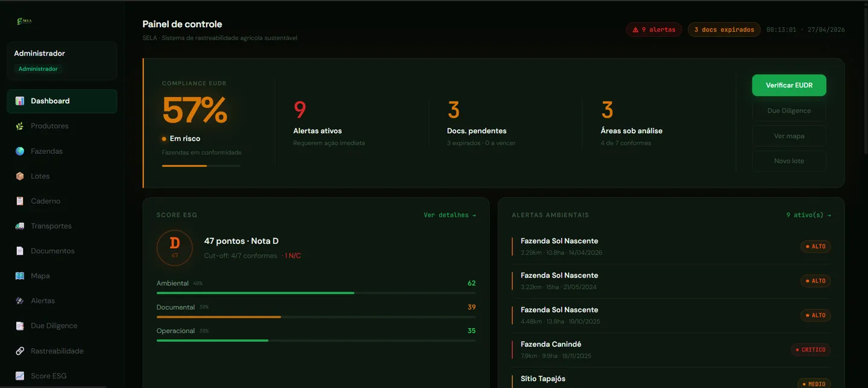
Task: Click the CRITICO severity tag
Action: tap(811, 350)
